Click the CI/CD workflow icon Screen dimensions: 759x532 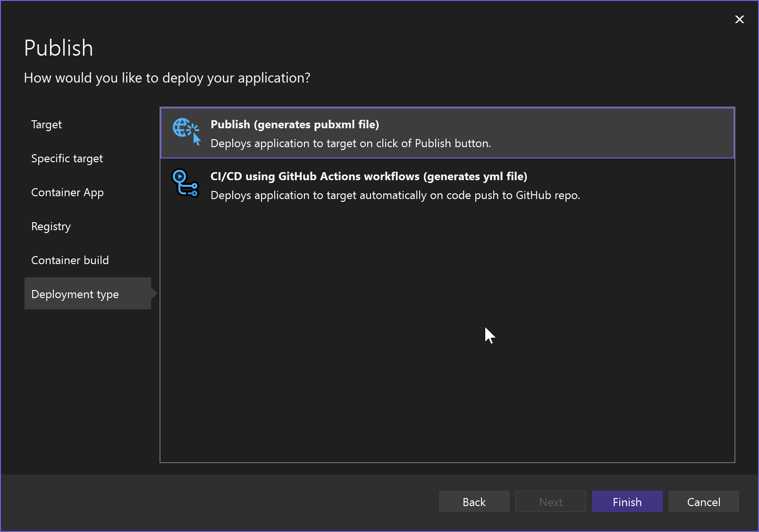pyautogui.click(x=185, y=183)
